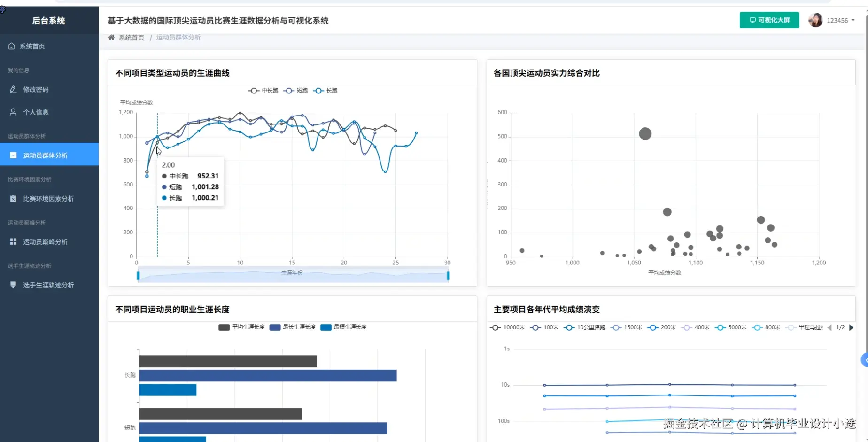Click the 运动员群体分析 breadcrumb text
The image size is (868, 442).
(178, 38)
